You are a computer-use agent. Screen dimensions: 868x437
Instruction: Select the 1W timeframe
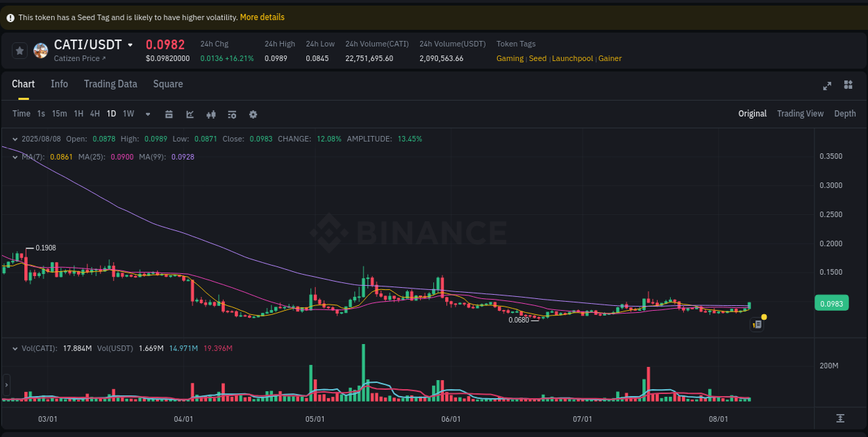click(x=128, y=113)
